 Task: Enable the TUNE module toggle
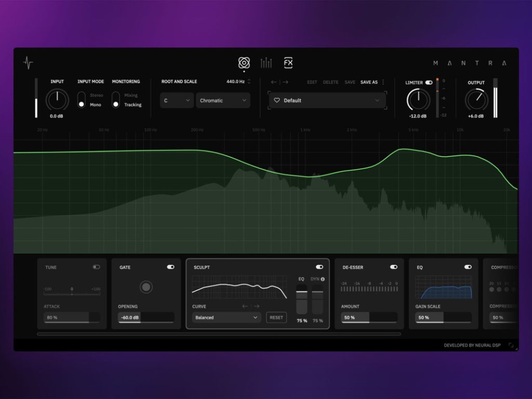tap(97, 267)
